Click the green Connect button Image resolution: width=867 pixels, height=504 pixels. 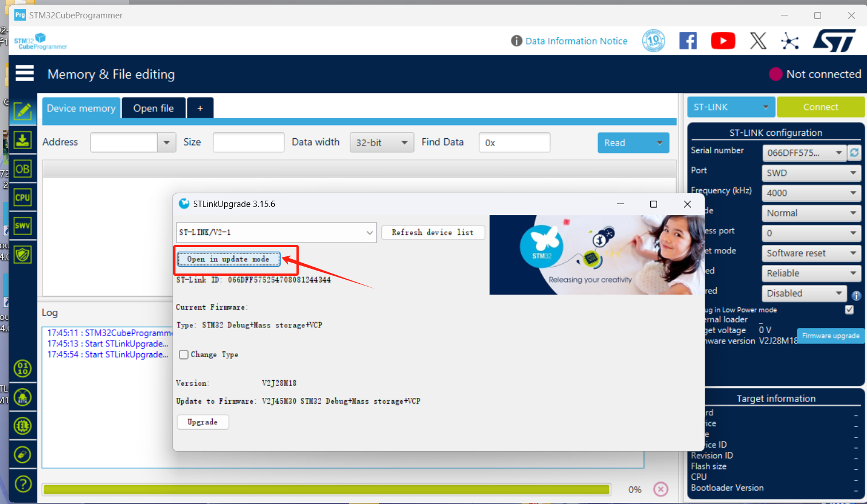click(x=821, y=107)
